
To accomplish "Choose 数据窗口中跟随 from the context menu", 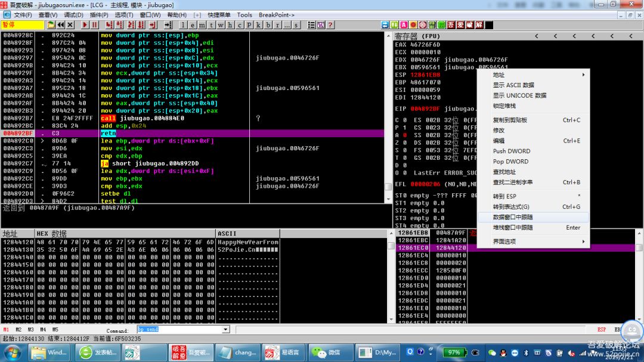I will (x=513, y=217).
